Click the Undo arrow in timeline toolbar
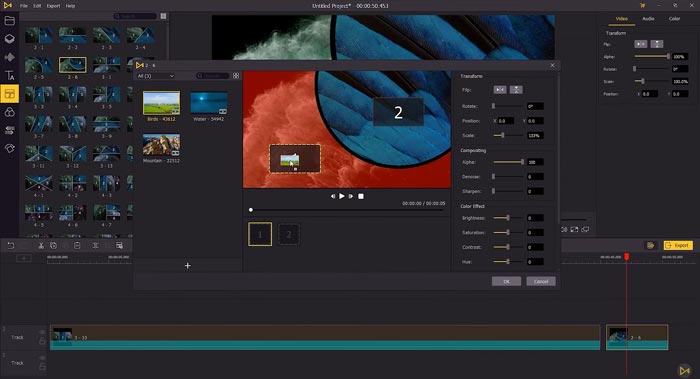 pyautogui.click(x=11, y=246)
